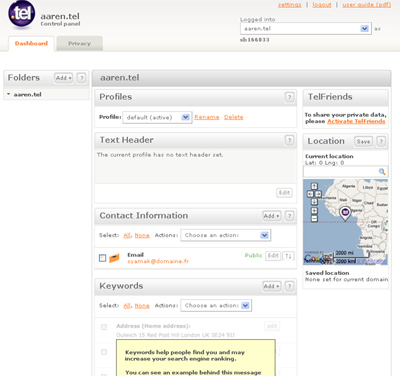Tick the checkbox below the Home address row
400x376 pixels.
click(x=104, y=352)
